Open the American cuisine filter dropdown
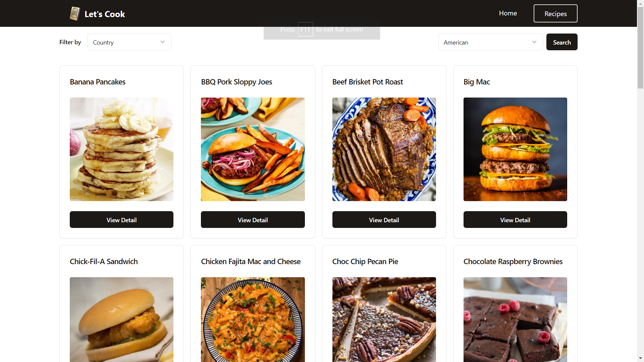The image size is (644, 362). point(490,42)
